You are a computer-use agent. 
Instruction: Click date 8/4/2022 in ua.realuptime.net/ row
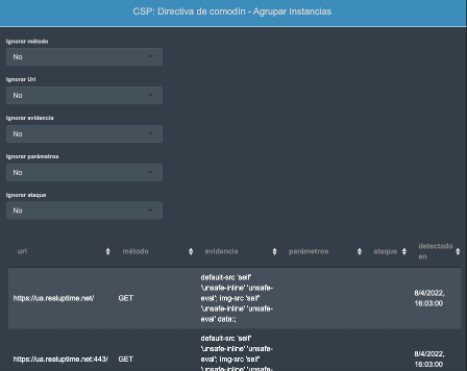(429, 298)
